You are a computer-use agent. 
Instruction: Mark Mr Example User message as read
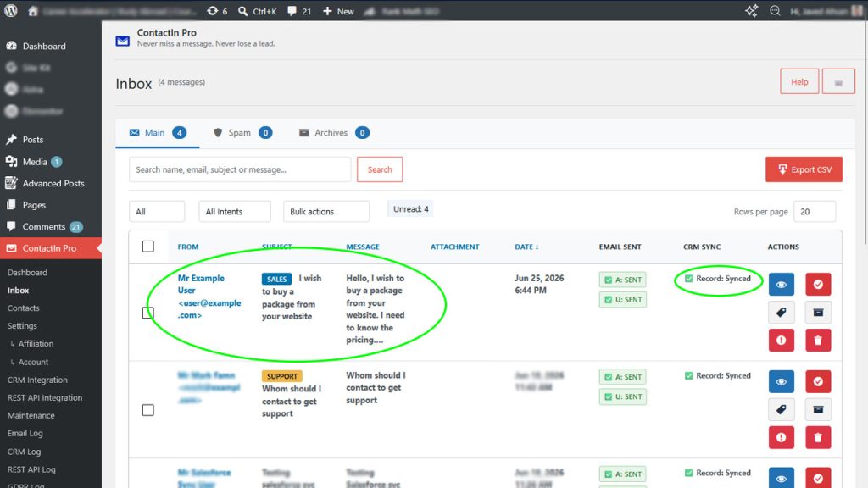coord(818,285)
